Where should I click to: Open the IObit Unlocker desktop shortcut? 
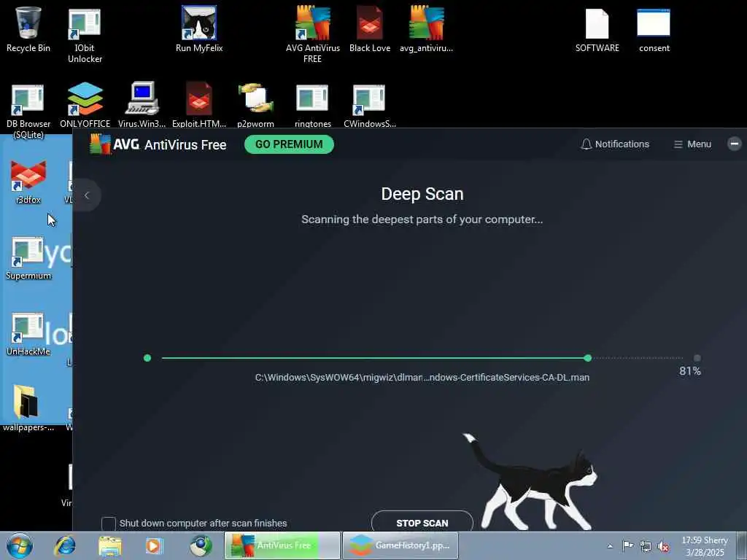tap(85, 34)
